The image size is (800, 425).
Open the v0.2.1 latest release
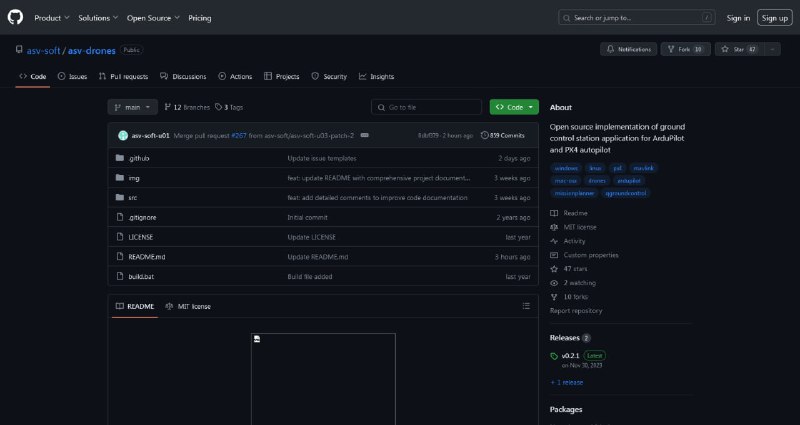tap(578, 356)
